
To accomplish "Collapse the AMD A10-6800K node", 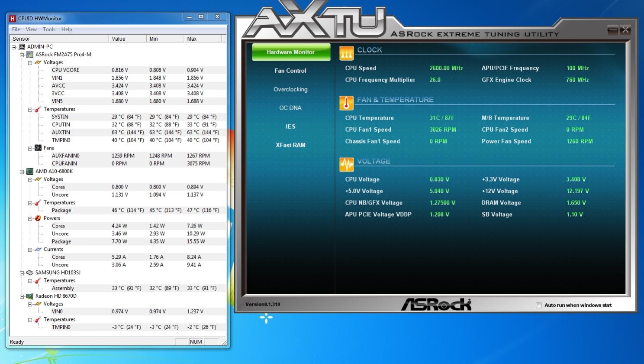I will click(x=22, y=172).
